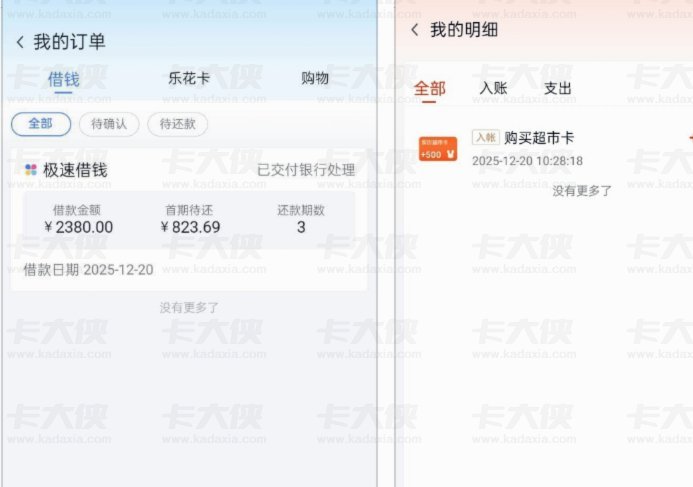Click the 入帐 tag beside 购买超市卡

point(486,137)
